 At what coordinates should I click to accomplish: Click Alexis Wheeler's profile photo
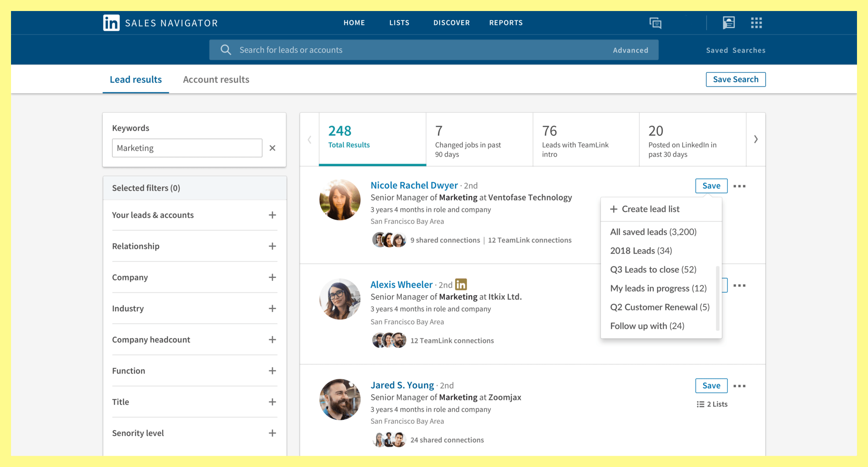pos(340,299)
